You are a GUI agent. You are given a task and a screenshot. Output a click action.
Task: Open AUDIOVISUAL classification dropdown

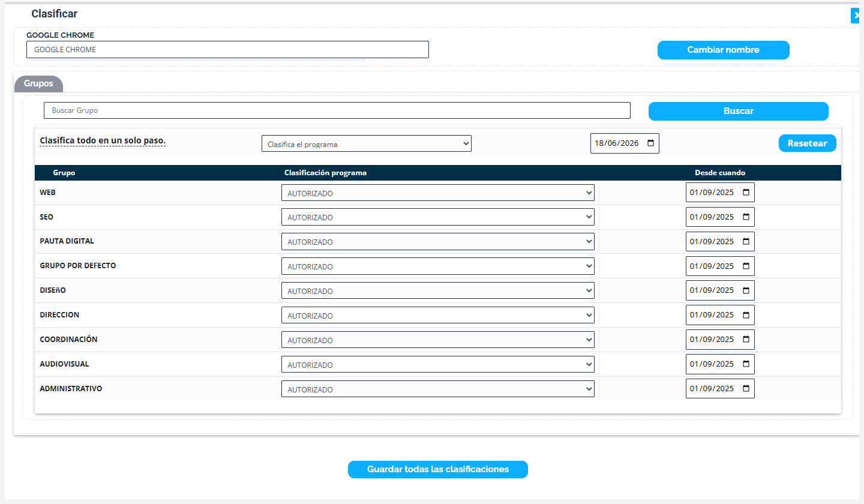[x=438, y=365]
